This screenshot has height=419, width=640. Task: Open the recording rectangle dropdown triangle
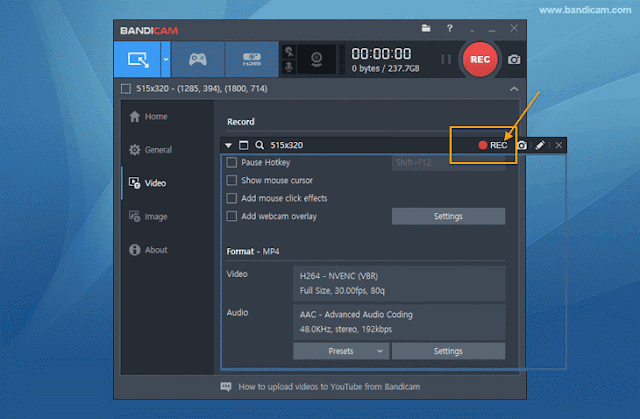pos(228,145)
